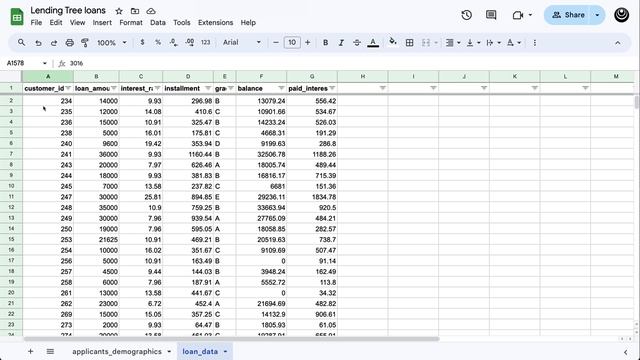The width and height of the screenshot is (640, 360).
Task: Open the Data menu
Action: 158,22
